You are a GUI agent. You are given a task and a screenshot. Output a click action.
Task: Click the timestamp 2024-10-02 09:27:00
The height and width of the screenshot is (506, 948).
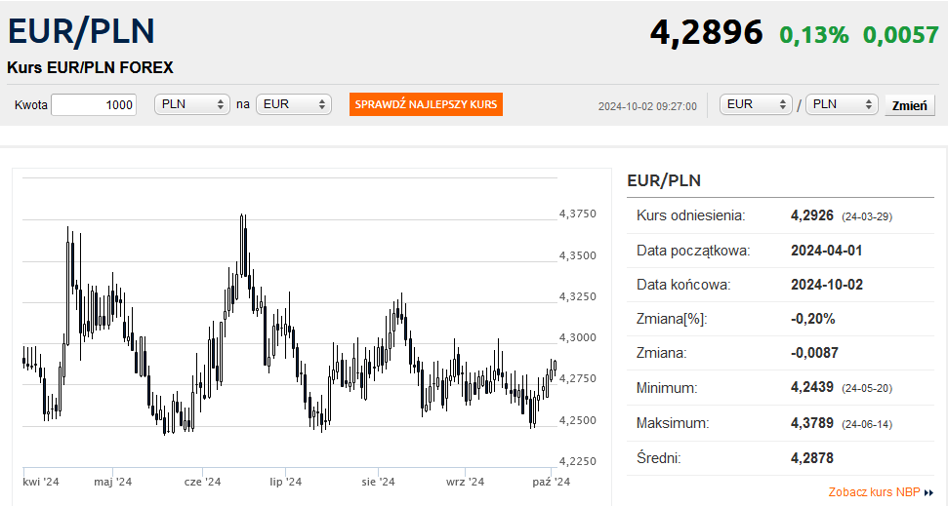(x=647, y=106)
